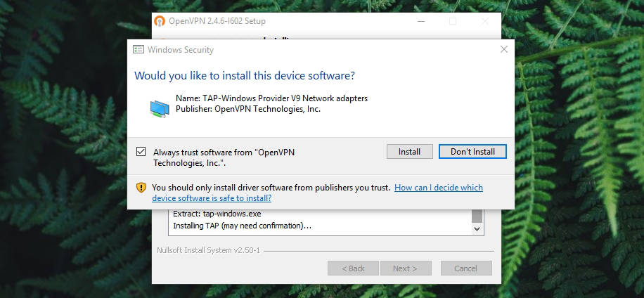Click the greyed Back button in Setup
This screenshot has height=298, width=644.
coord(353,268)
